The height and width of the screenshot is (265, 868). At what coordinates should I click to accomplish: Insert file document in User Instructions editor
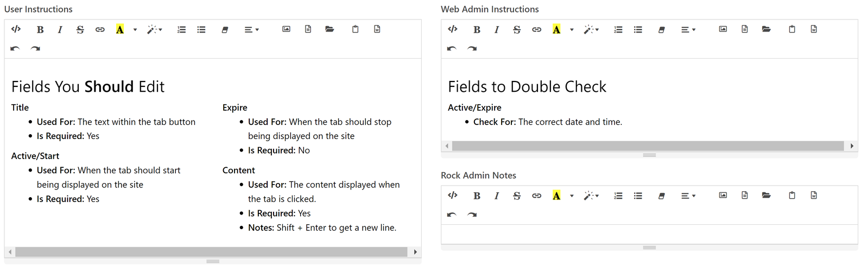tap(308, 29)
